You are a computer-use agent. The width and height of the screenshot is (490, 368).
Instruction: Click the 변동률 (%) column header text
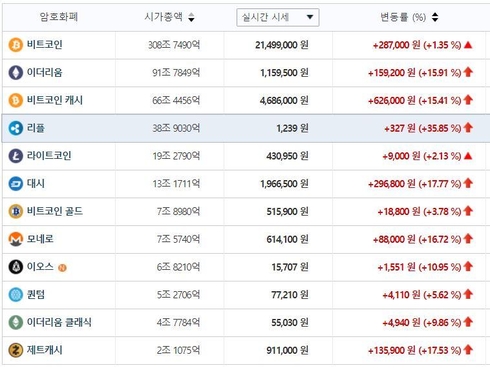(x=403, y=17)
